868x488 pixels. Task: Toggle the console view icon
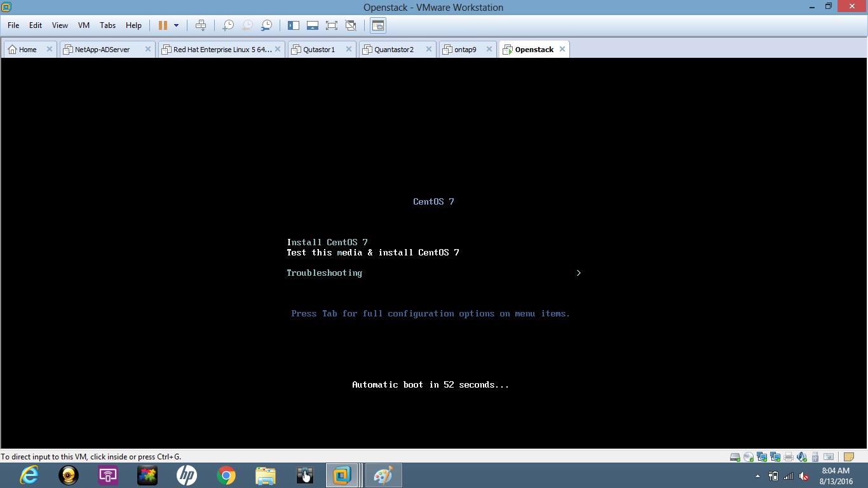[378, 25]
